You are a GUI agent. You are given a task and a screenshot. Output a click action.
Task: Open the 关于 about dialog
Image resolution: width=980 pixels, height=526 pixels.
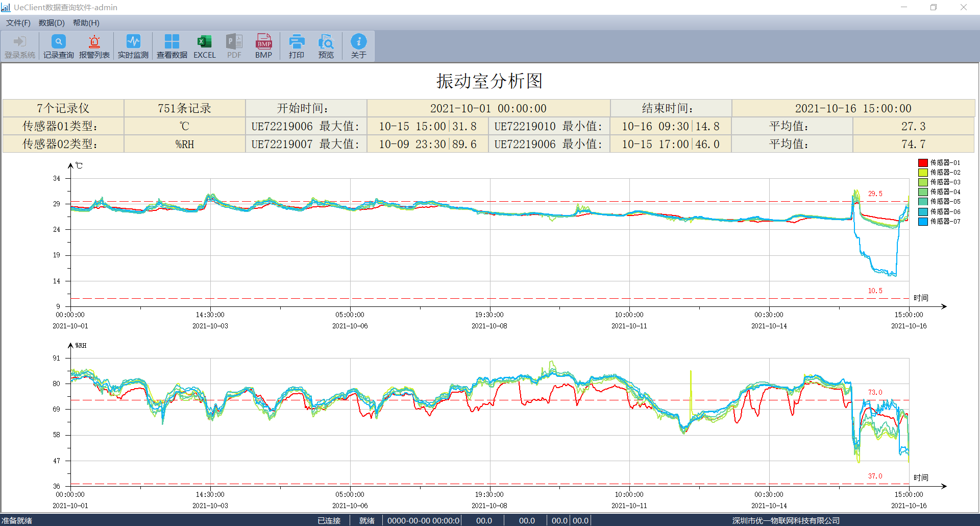point(359,46)
